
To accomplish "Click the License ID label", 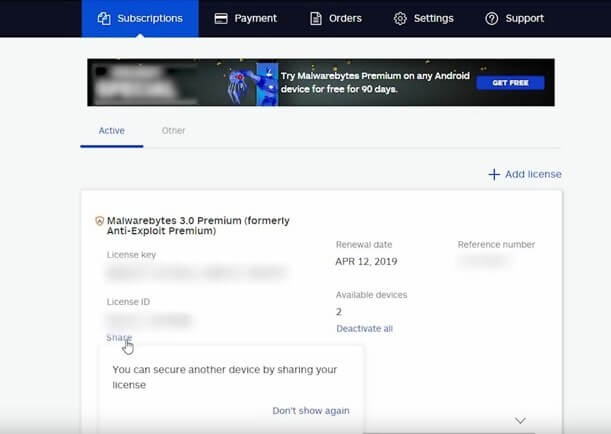I will point(128,302).
